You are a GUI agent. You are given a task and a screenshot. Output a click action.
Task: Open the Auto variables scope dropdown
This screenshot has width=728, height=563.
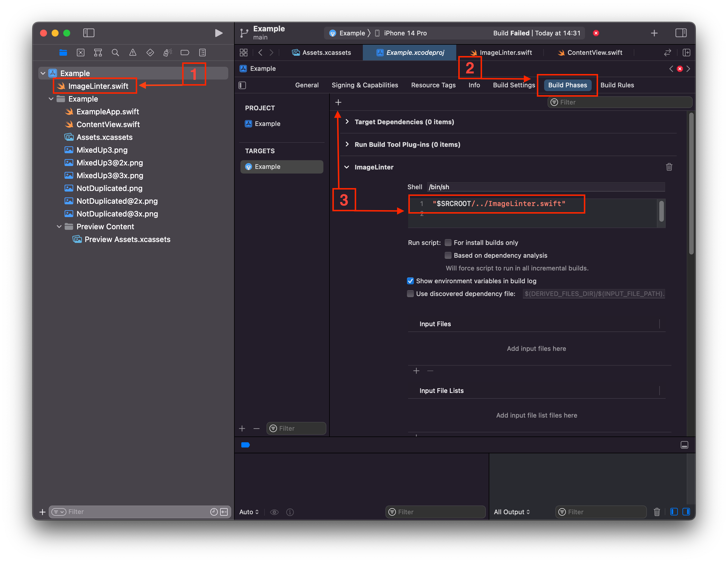pos(249,512)
